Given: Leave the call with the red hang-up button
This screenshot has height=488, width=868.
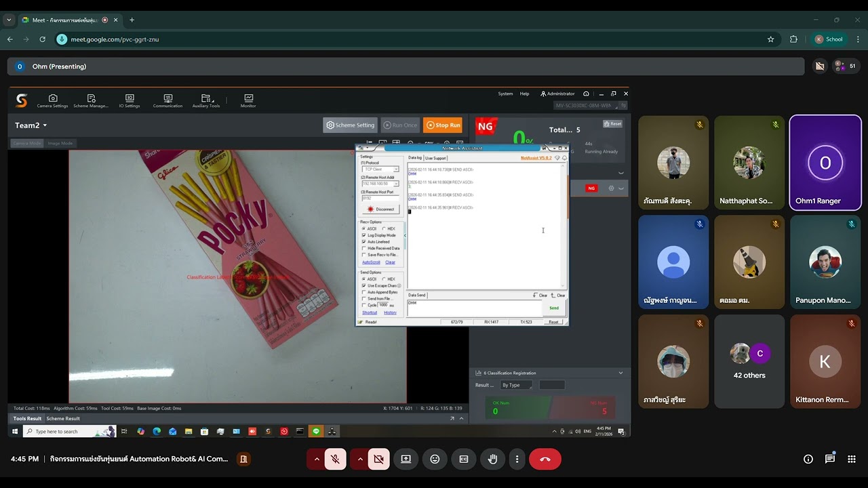Looking at the screenshot, I should click(x=545, y=459).
